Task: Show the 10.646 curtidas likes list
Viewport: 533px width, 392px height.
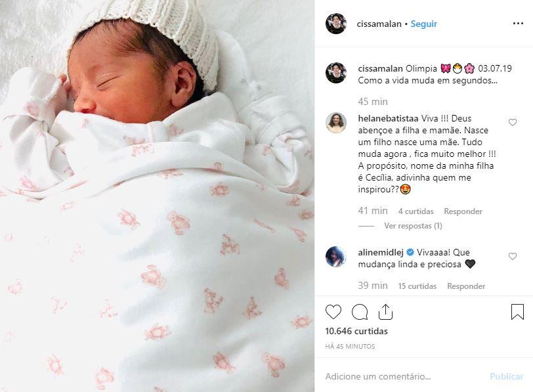Action: pyautogui.click(x=356, y=331)
